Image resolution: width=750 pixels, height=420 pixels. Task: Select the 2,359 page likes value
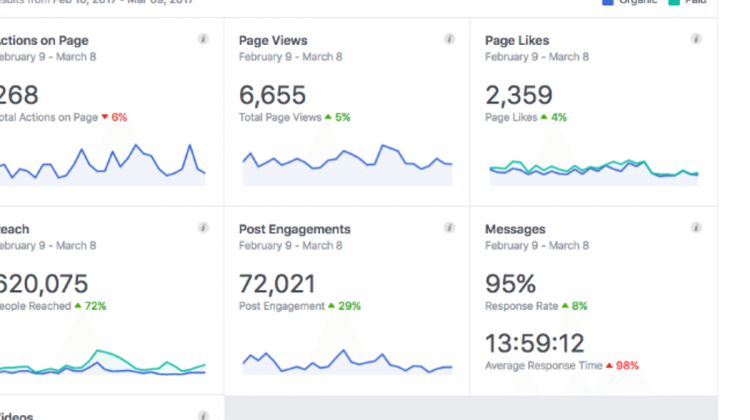coord(519,95)
